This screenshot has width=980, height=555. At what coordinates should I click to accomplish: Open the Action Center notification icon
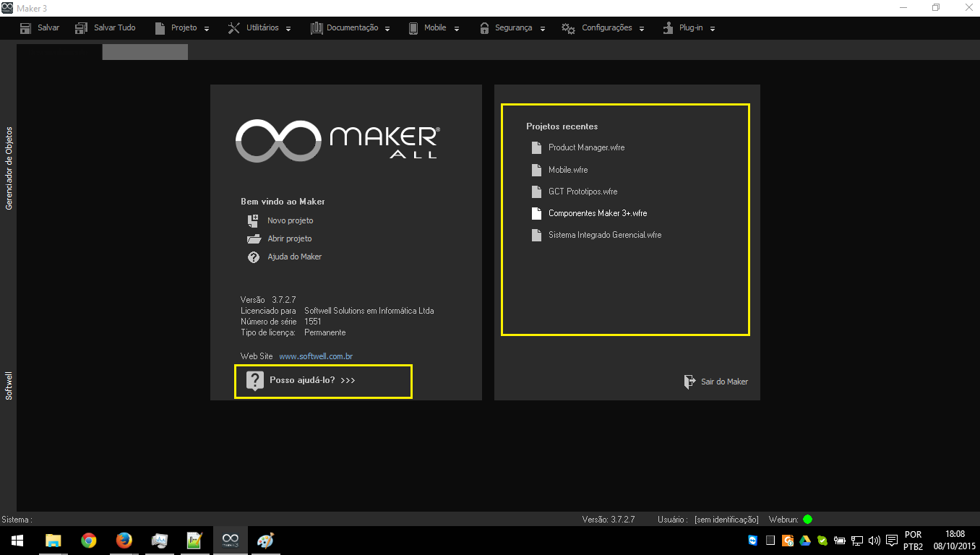coord(892,541)
